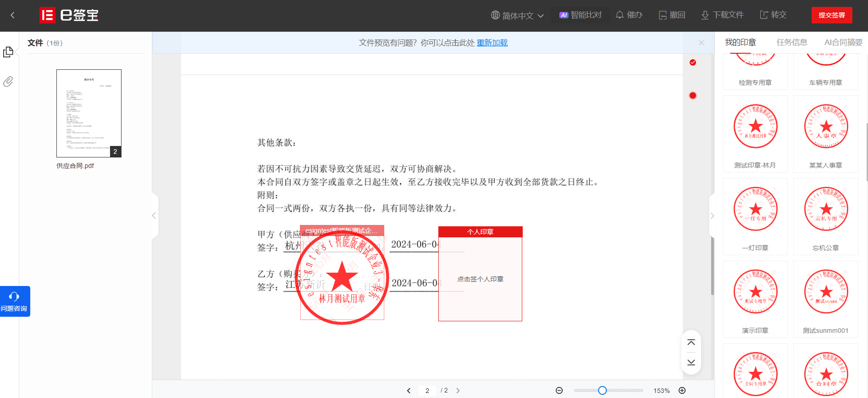The width and height of the screenshot is (868, 398).
Task: Click the 重新加载 reload link
Action: pyautogui.click(x=492, y=43)
